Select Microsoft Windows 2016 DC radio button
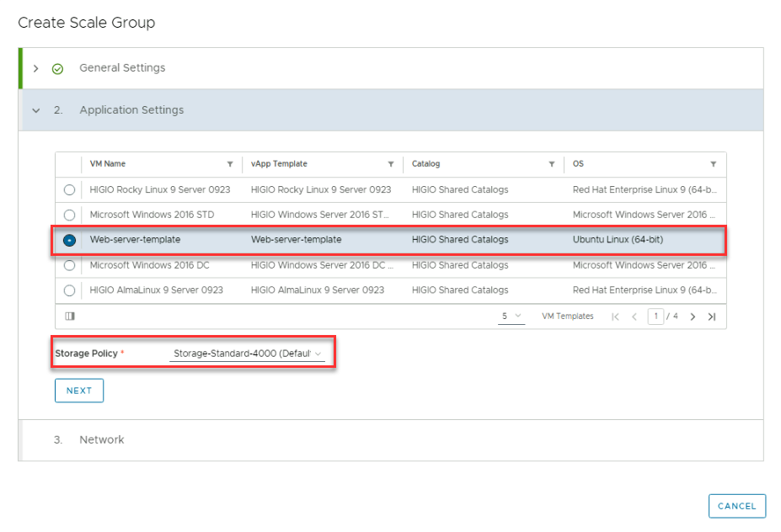Screen dimensions: 781x532 pos(69,265)
